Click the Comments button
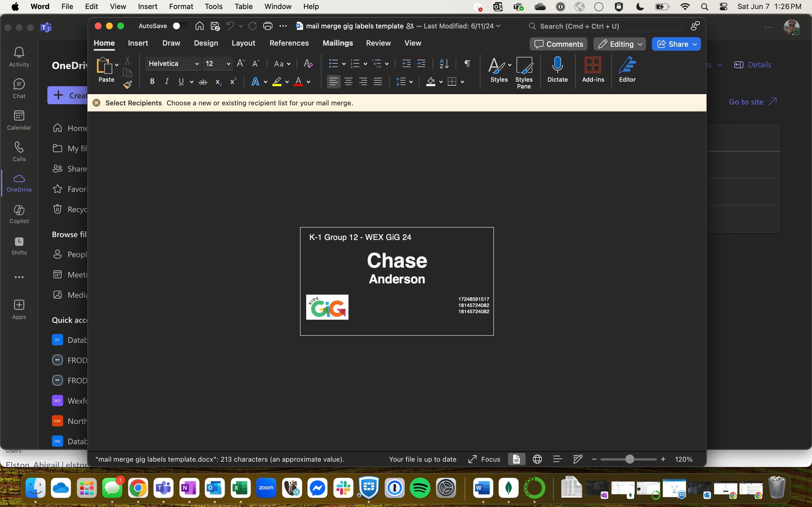 pyautogui.click(x=558, y=44)
